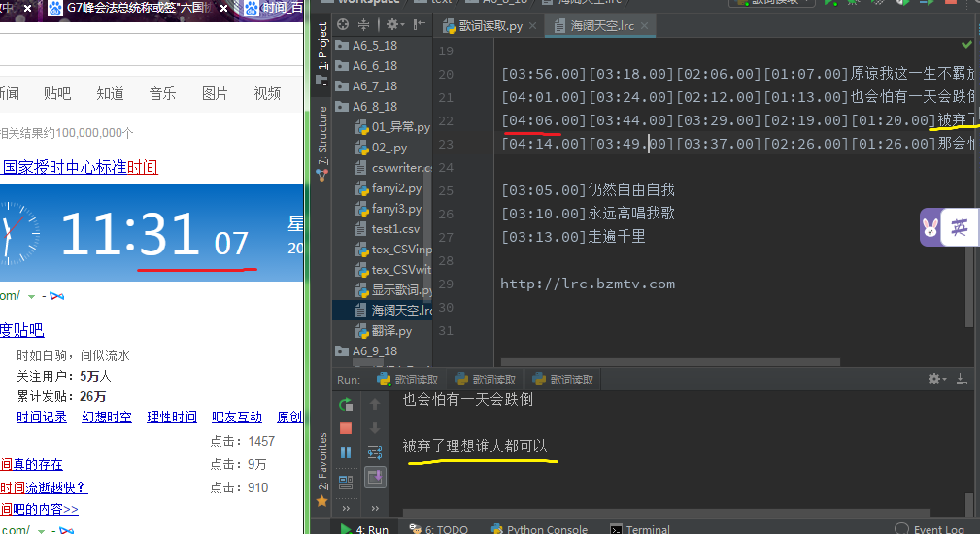
Task: Click the restore layout icon in Run panel
Action: 346,482
